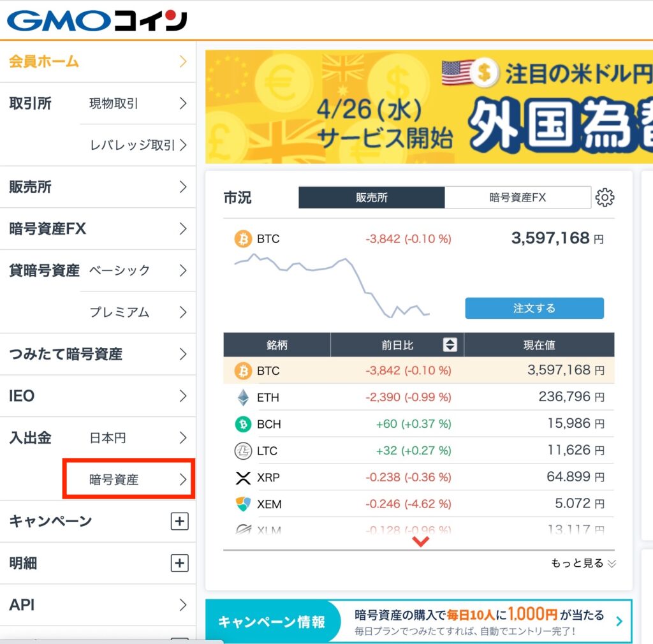Screen dimensions: 653x644
Task: Open the キャンペーン情報 banner
Action: coord(418,622)
